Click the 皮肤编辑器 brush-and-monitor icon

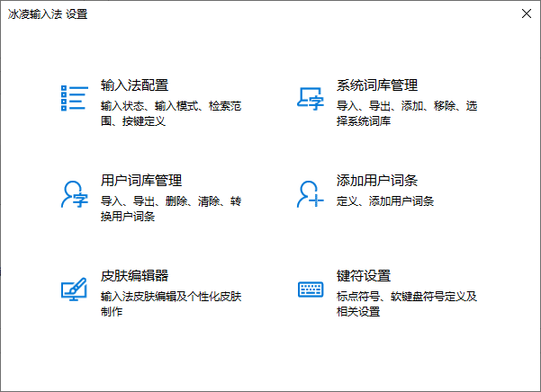74,289
